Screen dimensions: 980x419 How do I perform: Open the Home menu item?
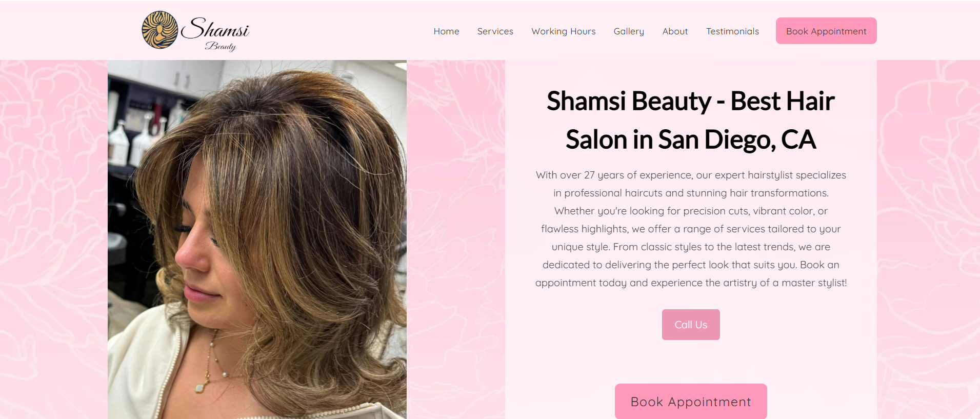tap(446, 31)
